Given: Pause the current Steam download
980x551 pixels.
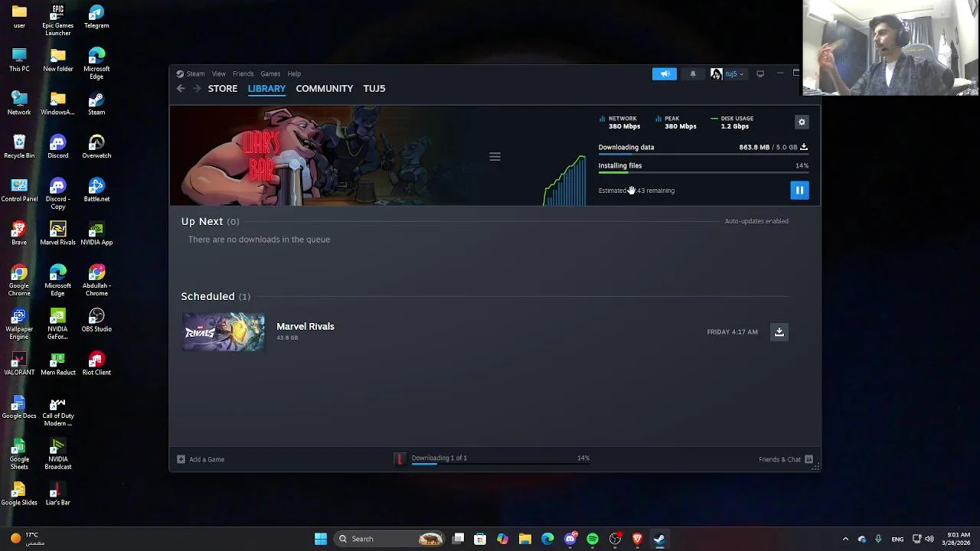Looking at the screenshot, I should (x=799, y=191).
